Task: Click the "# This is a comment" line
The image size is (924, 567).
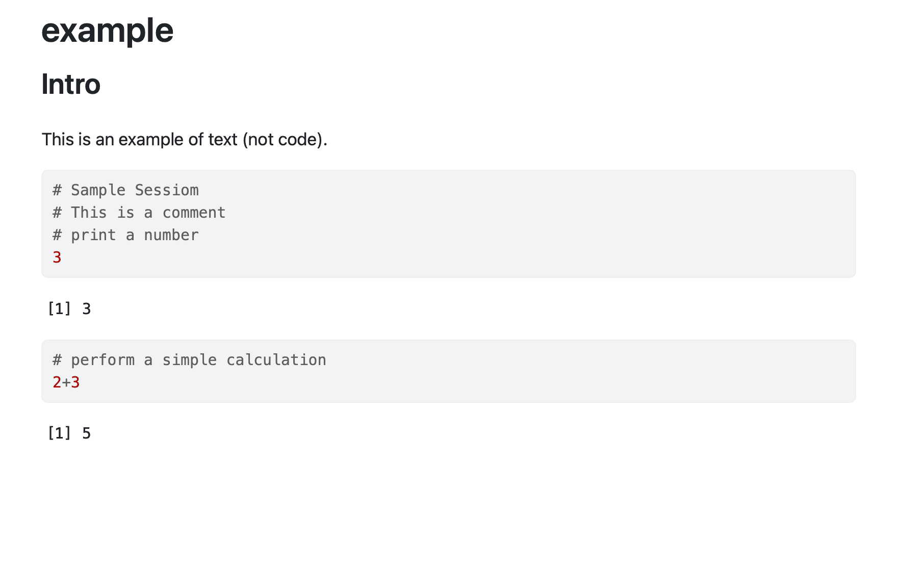Action: (139, 213)
